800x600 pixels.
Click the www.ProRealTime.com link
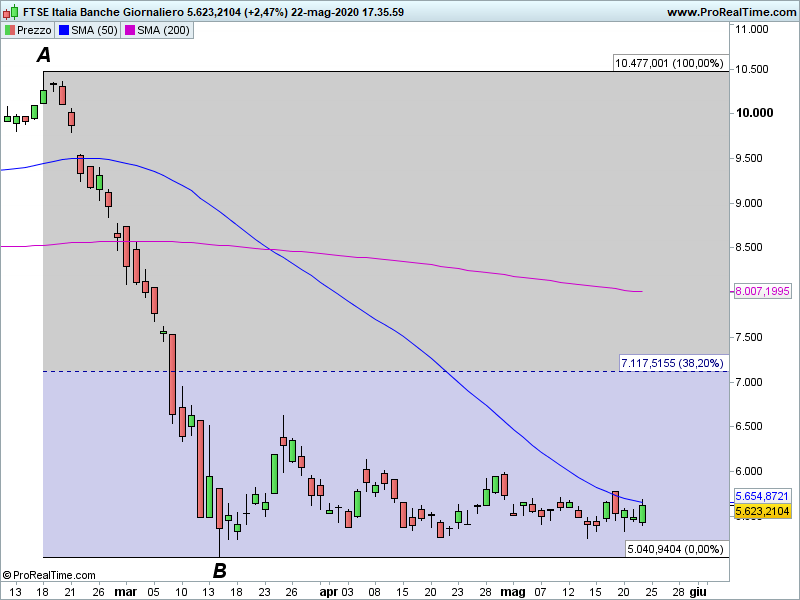[731, 12]
